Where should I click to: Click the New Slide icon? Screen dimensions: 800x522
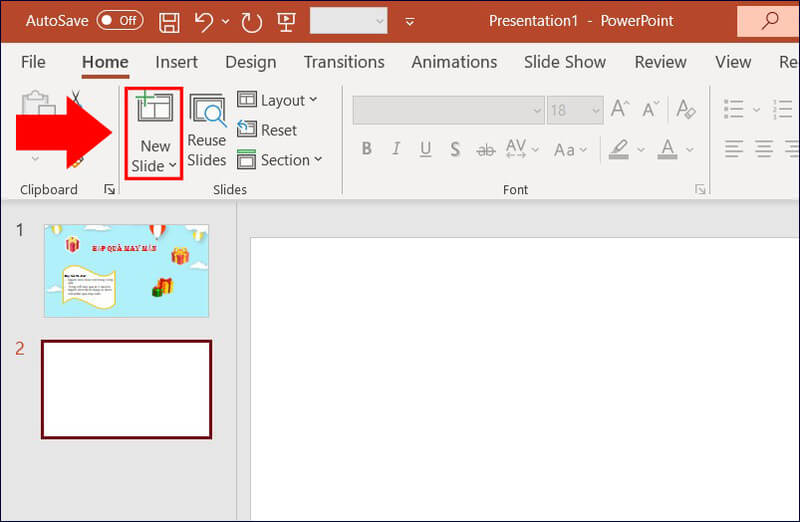click(154, 107)
